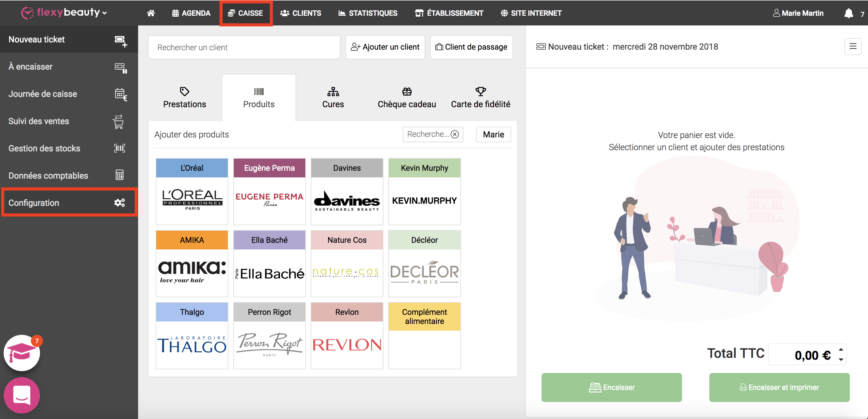The width and height of the screenshot is (868, 419).
Task: Open the Marie employee selector
Action: [x=493, y=134]
